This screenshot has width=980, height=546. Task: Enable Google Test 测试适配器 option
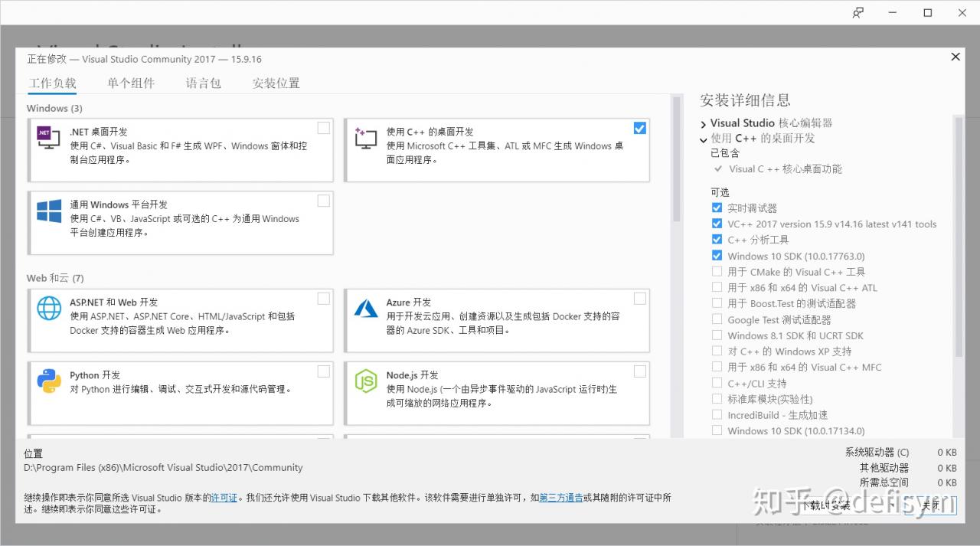(x=717, y=319)
